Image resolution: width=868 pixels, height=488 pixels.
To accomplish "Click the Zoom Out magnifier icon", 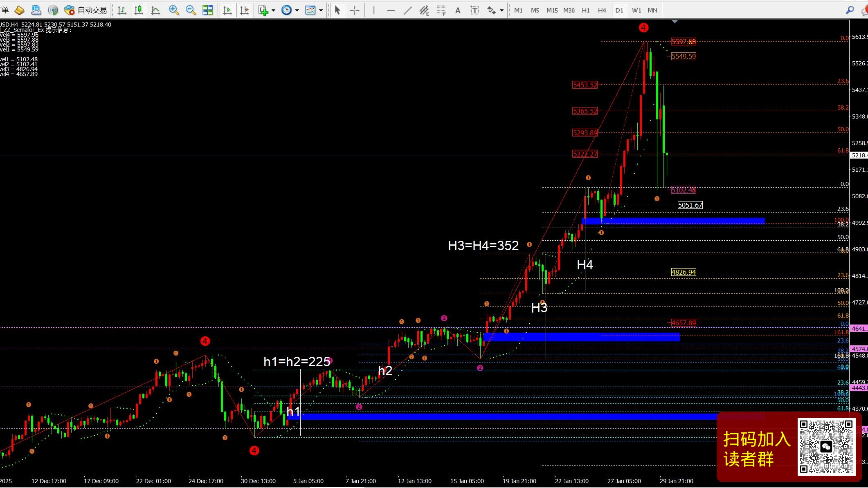I will pyautogui.click(x=190, y=10).
